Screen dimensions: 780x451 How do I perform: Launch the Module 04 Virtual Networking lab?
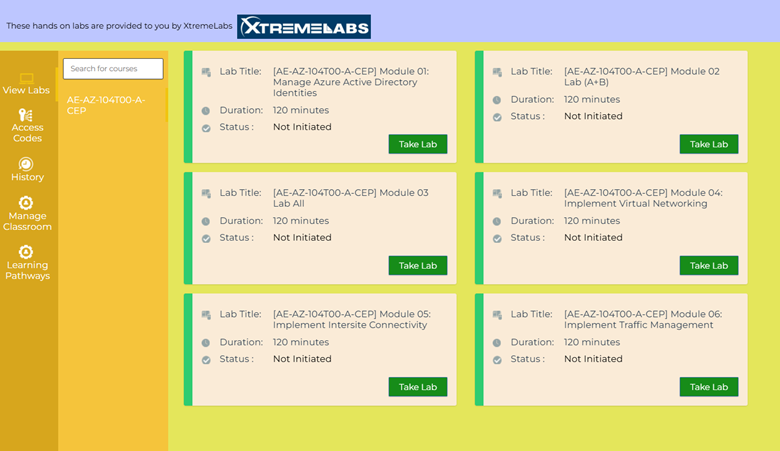tap(709, 265)
